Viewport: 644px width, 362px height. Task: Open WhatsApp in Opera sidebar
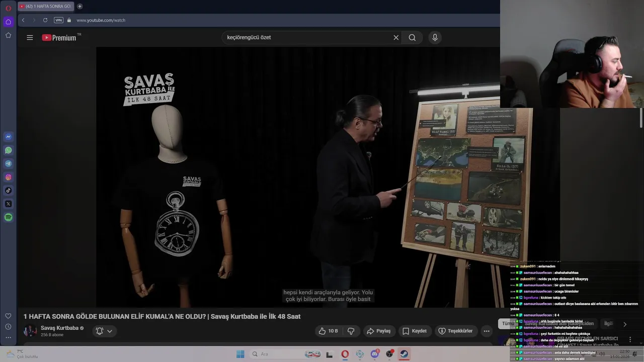[x=8, y=150]
